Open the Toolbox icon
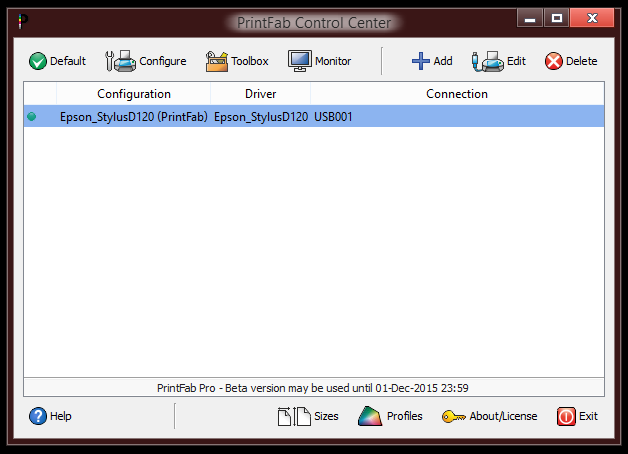Image resolution: width=628 pixels, height=454 pixels. (217, 61)
